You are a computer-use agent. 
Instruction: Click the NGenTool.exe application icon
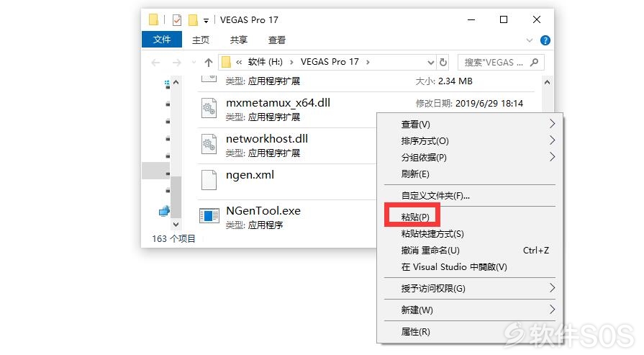209,216
